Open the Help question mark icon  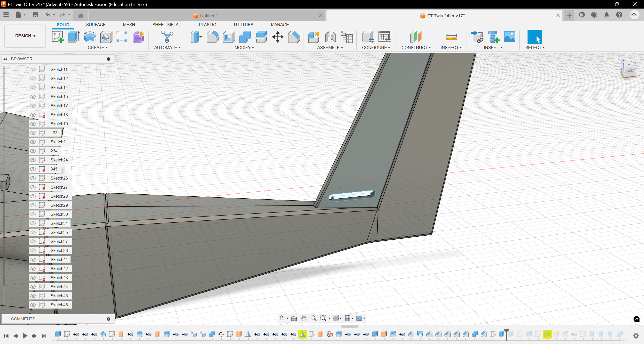coord(619,15)
